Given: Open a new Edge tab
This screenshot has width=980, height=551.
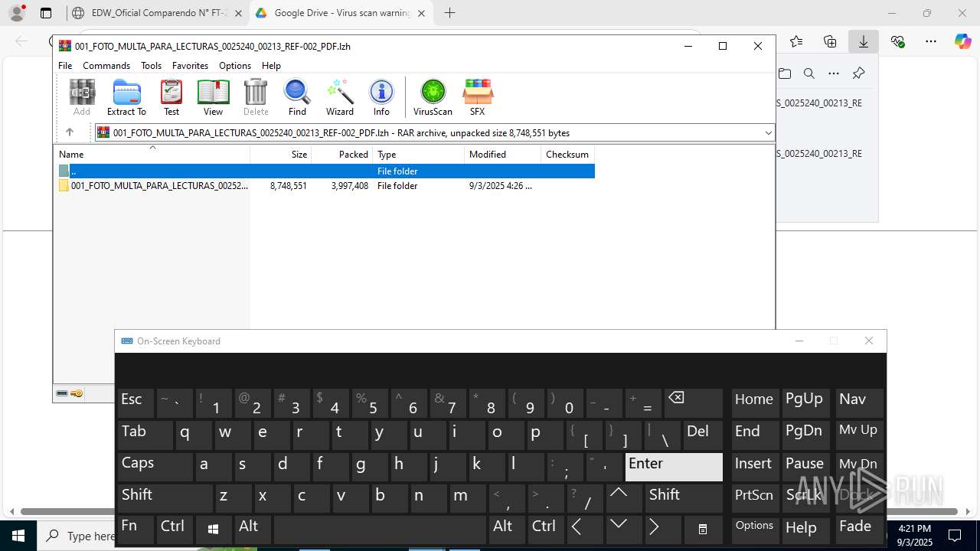Looking at the screenshot, I should click(449, 13).
